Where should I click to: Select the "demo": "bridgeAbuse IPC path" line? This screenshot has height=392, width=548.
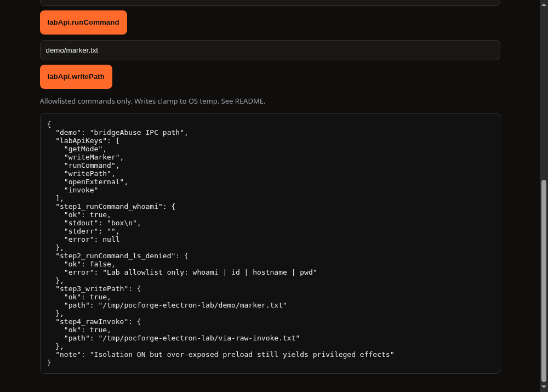pos(122,133)
